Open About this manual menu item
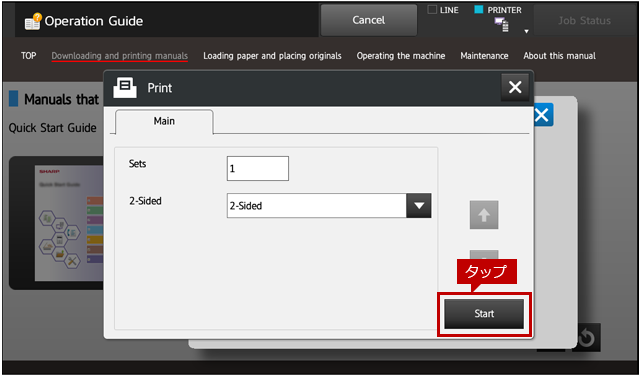 (x=559, y=56)
